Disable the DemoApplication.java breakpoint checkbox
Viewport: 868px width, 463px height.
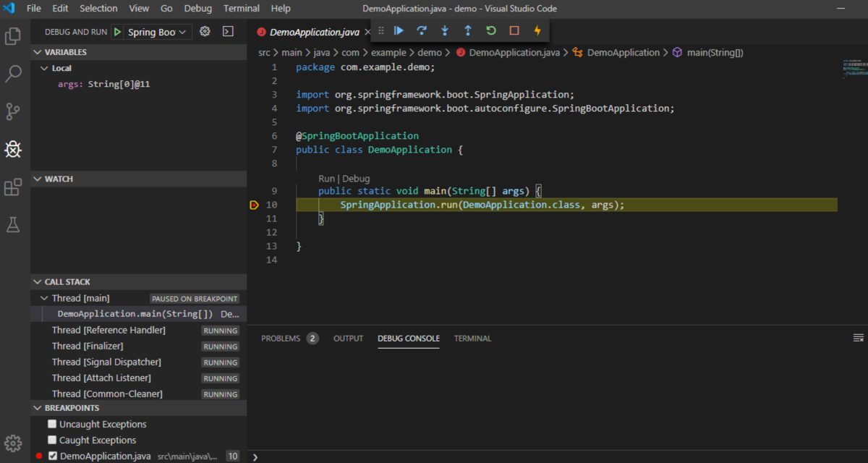(54, 456)
